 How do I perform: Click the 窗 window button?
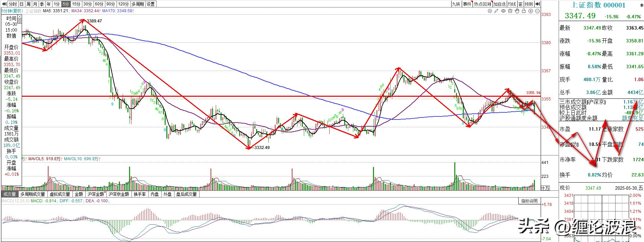(x=520, y=4)
